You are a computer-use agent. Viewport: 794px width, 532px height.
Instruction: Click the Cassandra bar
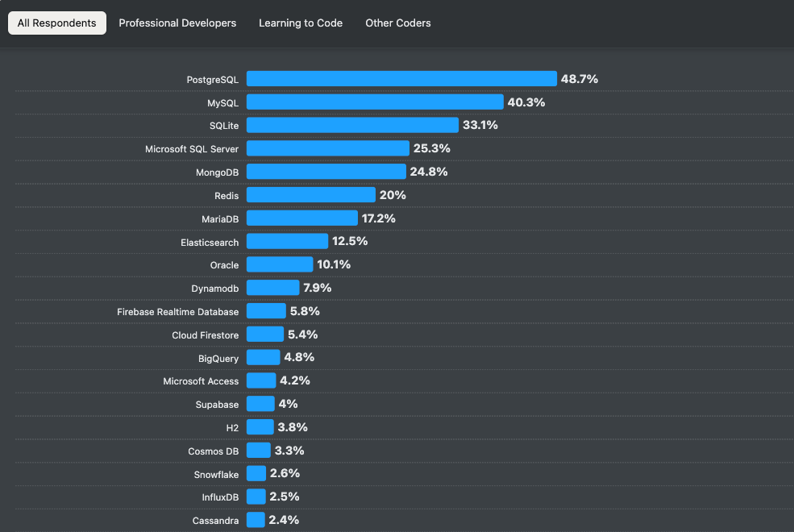point(255,520)
